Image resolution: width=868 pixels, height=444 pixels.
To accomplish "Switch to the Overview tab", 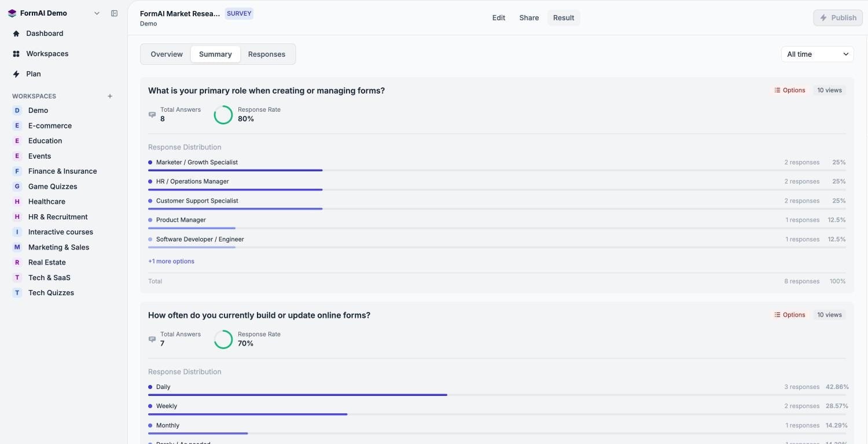I will coord(167,54).
